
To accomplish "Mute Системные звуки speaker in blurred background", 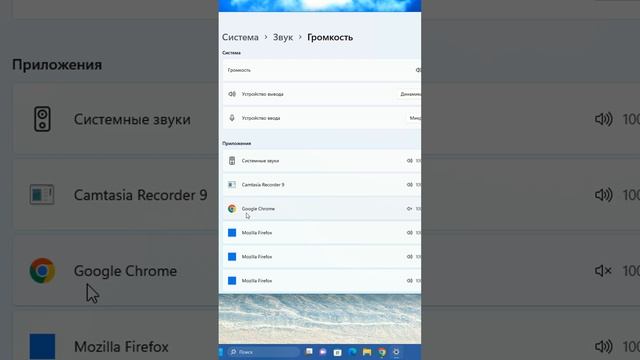I will (603, 119).
